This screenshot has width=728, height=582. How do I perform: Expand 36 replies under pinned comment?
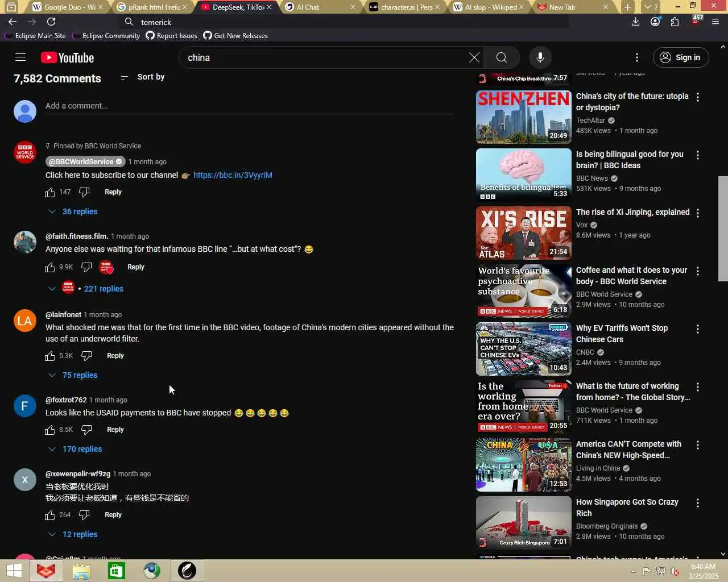pyautogui.click(x=73, y=211)
